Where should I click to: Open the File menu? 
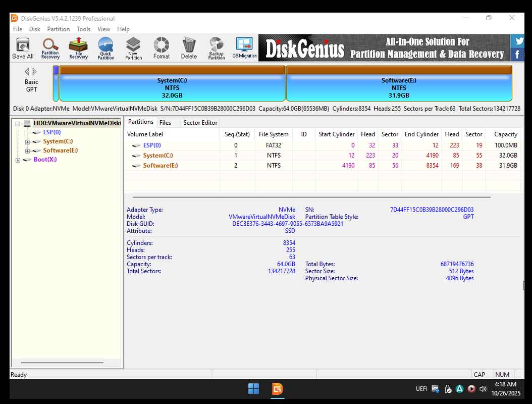point(18,29)
